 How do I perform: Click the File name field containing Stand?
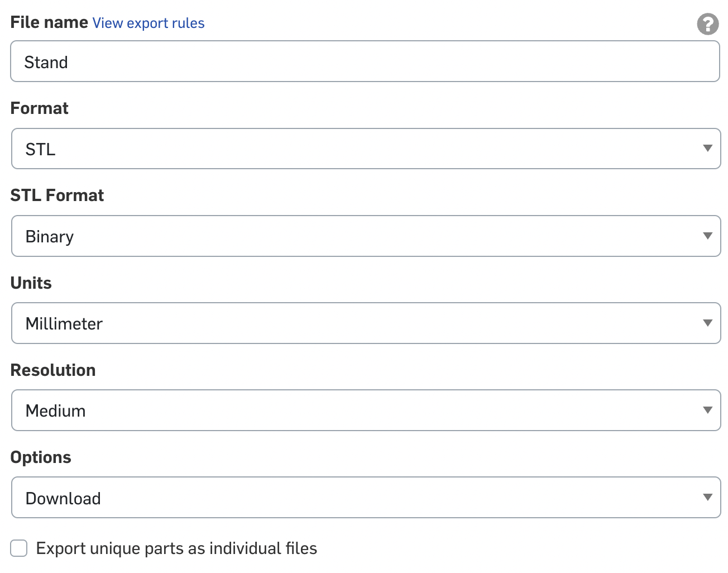pos(365,61)
